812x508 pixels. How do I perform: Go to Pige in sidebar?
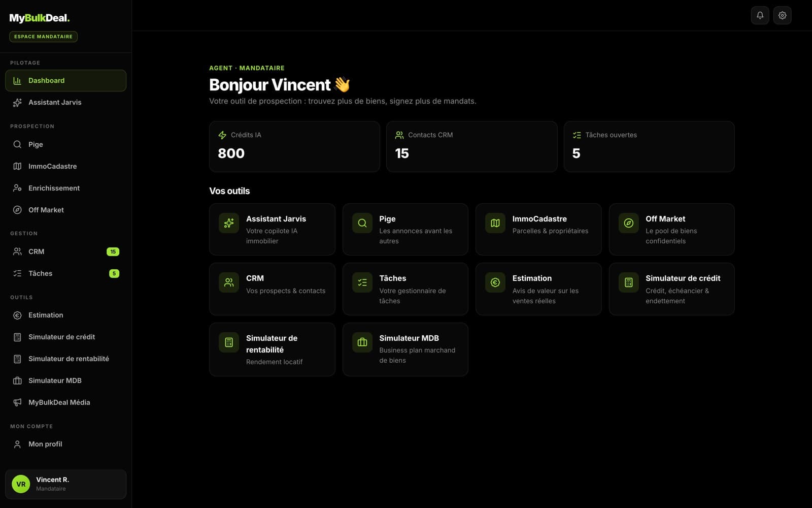click(x=65, y=144)
